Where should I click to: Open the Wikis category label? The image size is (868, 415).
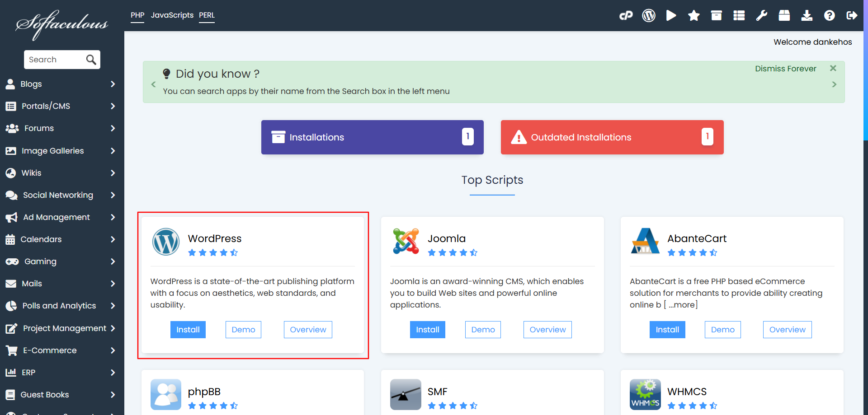pyautogui.click(x=31, y=173)
